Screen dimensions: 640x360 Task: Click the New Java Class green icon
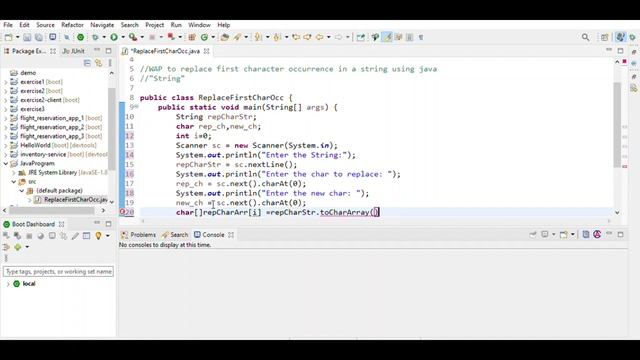(204, 37)
